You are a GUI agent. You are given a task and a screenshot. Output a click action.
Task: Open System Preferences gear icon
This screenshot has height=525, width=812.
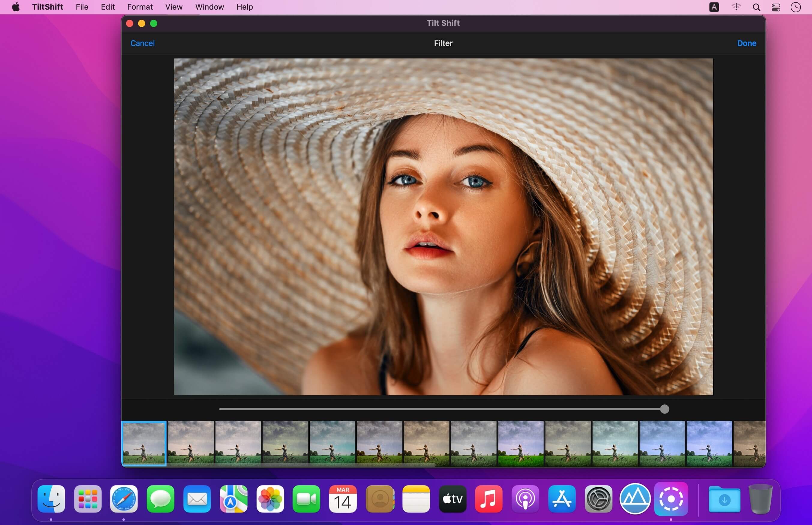[x=598, y=499]
